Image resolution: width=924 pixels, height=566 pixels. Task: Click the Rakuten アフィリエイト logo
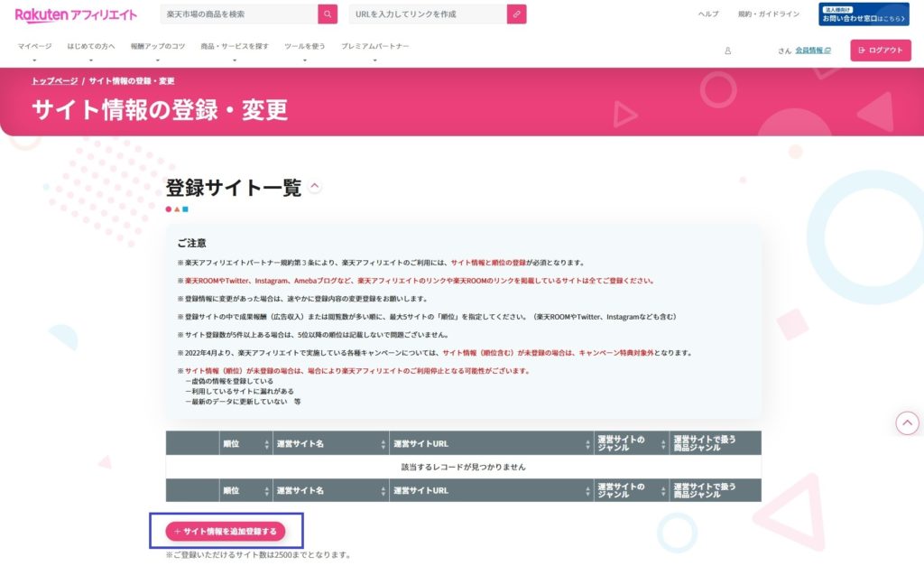point(76,14)
